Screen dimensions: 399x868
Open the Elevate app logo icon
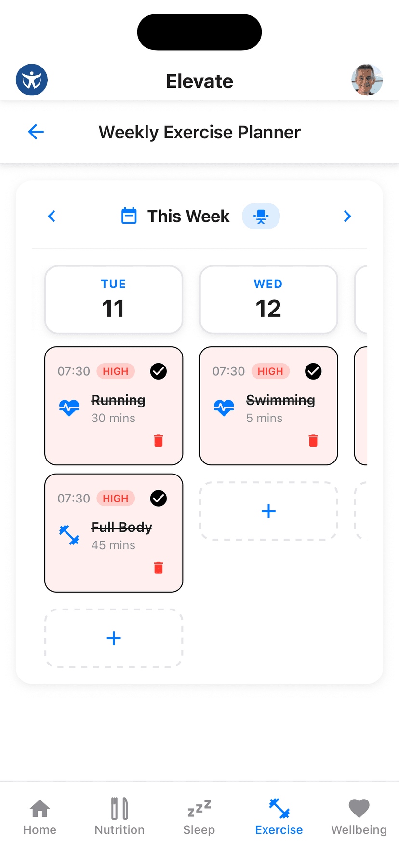tap(32, 80)
